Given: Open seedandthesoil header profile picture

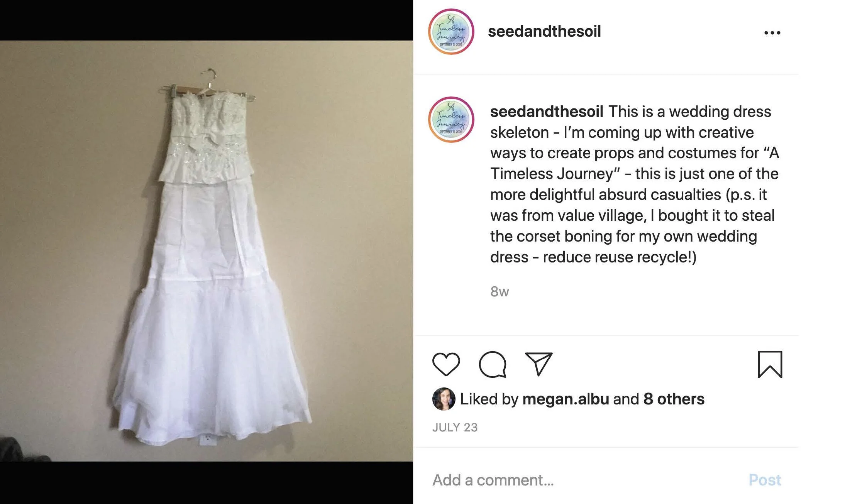Looking at the screenshot, I should point(451,32).
